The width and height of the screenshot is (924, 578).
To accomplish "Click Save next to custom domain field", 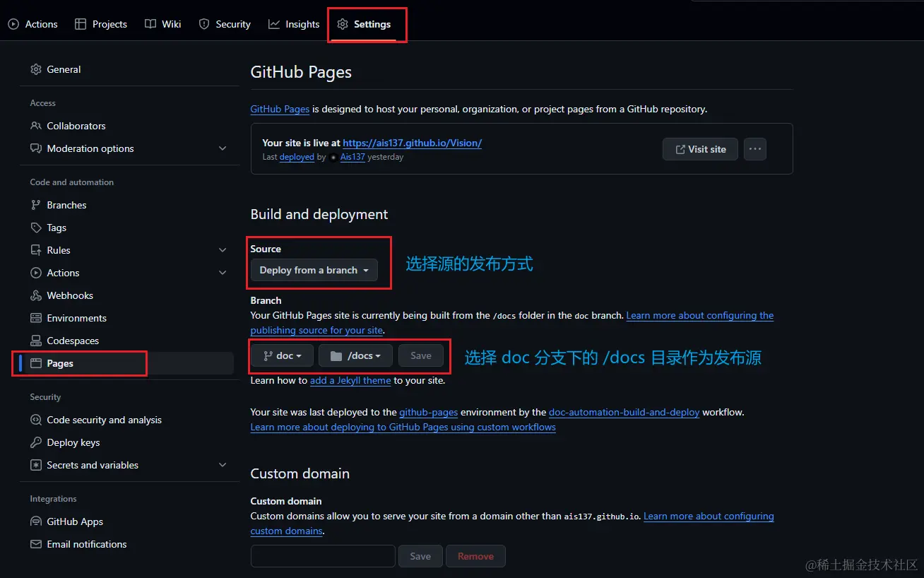I will [x=420, y=556].
